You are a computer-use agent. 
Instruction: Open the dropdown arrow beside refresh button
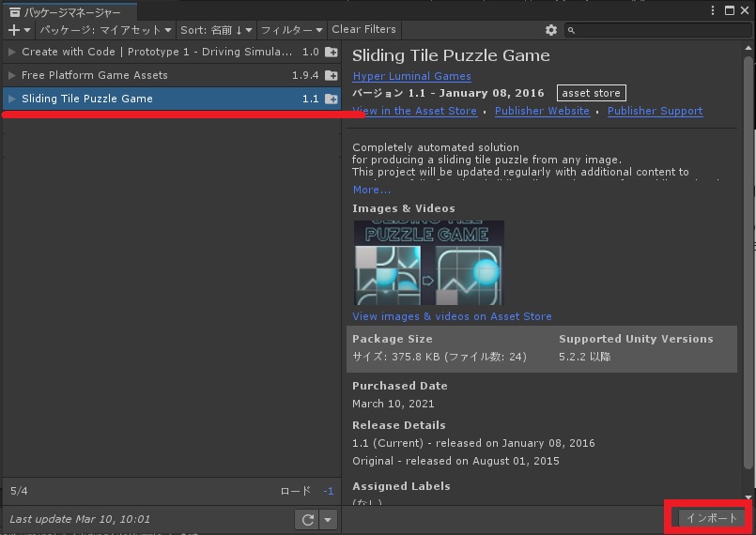[328, 520]
